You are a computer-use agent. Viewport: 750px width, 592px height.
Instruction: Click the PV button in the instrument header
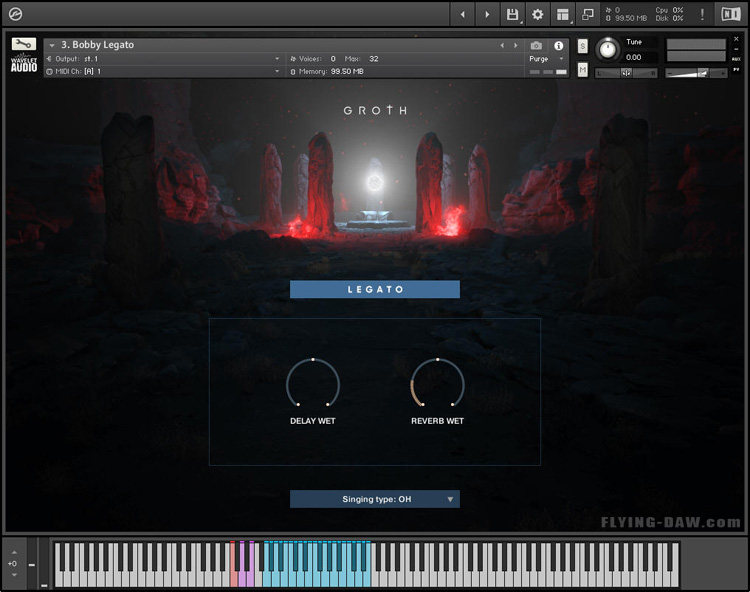click(736, 70)
